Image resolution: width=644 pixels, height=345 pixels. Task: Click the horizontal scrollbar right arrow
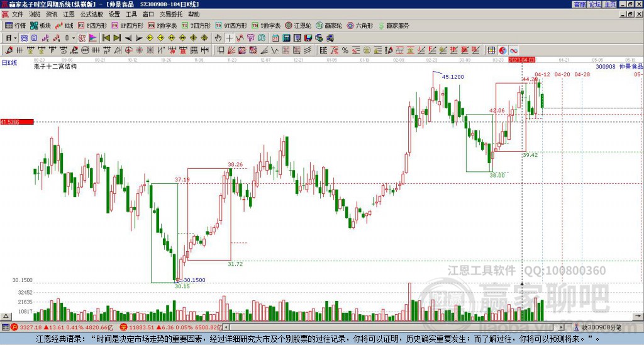(x=562, y=327)
